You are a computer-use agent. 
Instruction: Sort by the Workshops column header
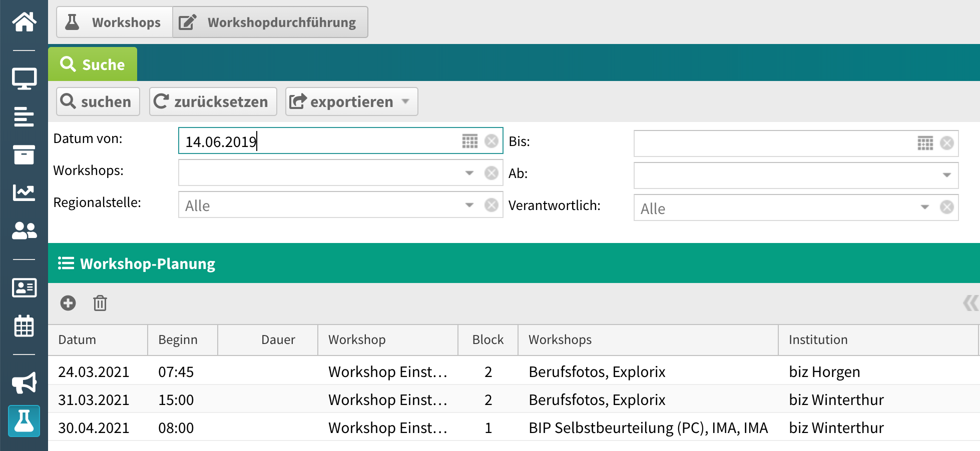pyautogui.click(x=648, y=339)
